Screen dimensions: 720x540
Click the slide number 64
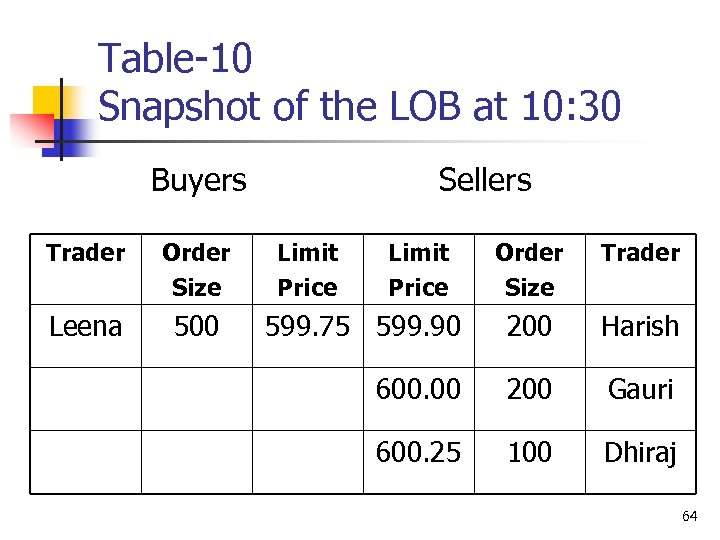tap(689, 516)
